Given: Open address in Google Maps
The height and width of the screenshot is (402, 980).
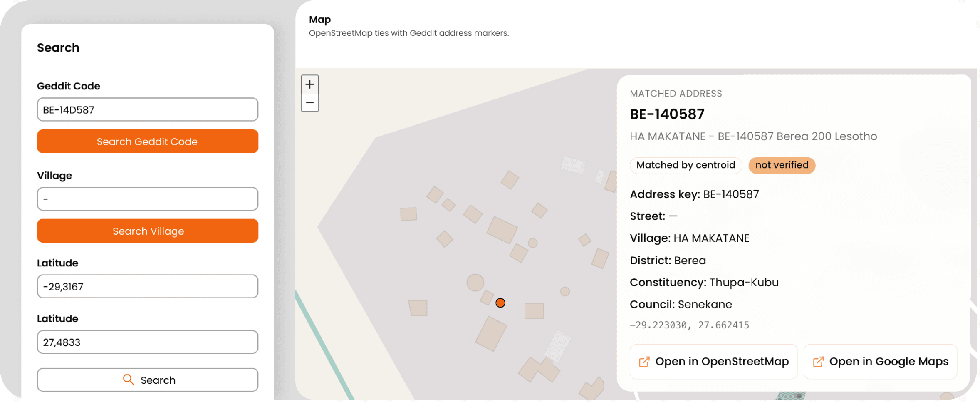Looking at the screenshot, I should tap(880, 362).
